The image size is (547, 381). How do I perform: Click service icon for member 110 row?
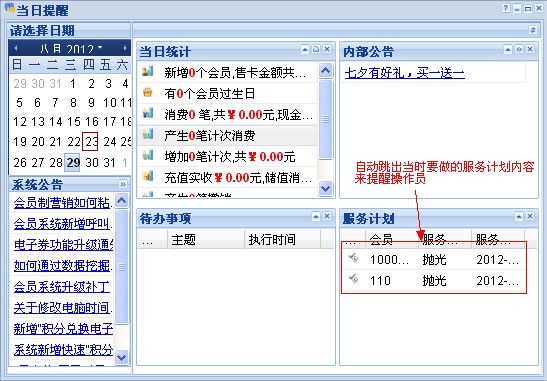click(353, 279)
